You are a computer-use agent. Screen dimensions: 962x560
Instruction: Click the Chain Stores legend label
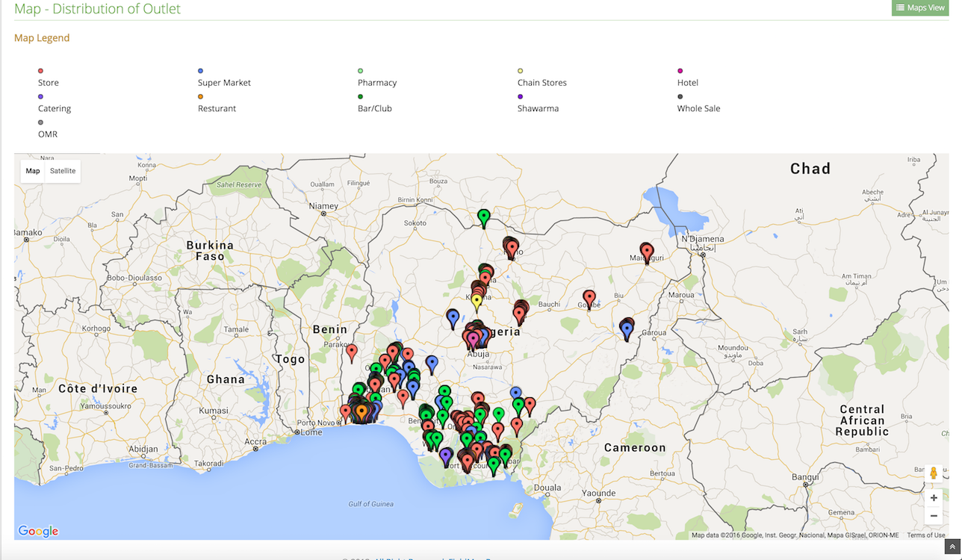[542, 83]
